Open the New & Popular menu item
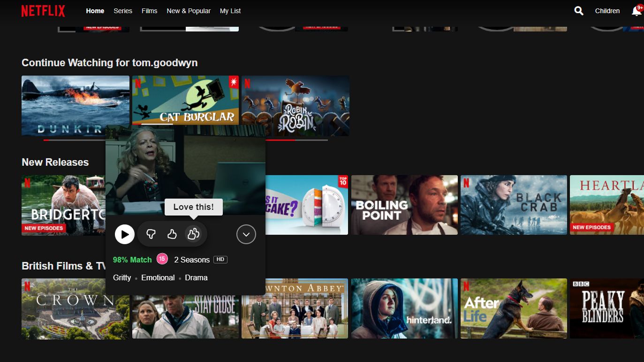This screenshot has height=362, width=644. pyautogui.click(x=189, y=11)
